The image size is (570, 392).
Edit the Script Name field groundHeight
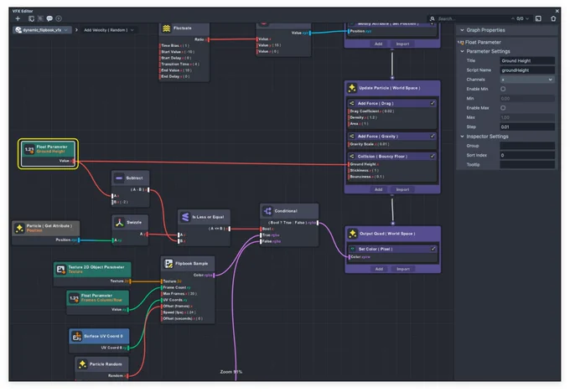click(x=527, y=70)
